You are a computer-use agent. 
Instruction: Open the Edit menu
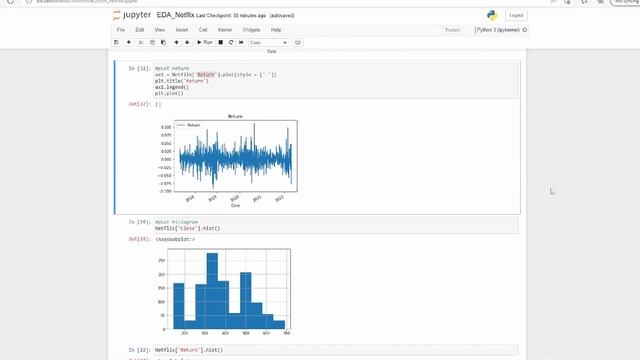coord(140,30)
